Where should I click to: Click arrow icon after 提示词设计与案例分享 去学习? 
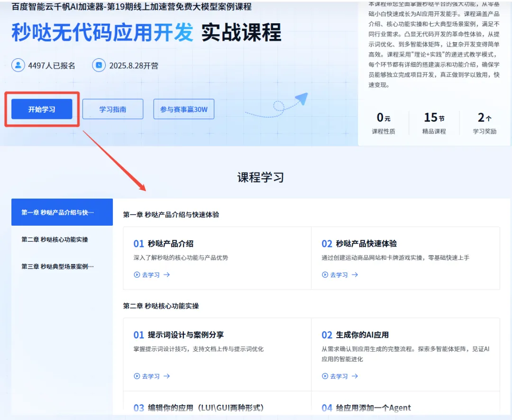[166, 376]
